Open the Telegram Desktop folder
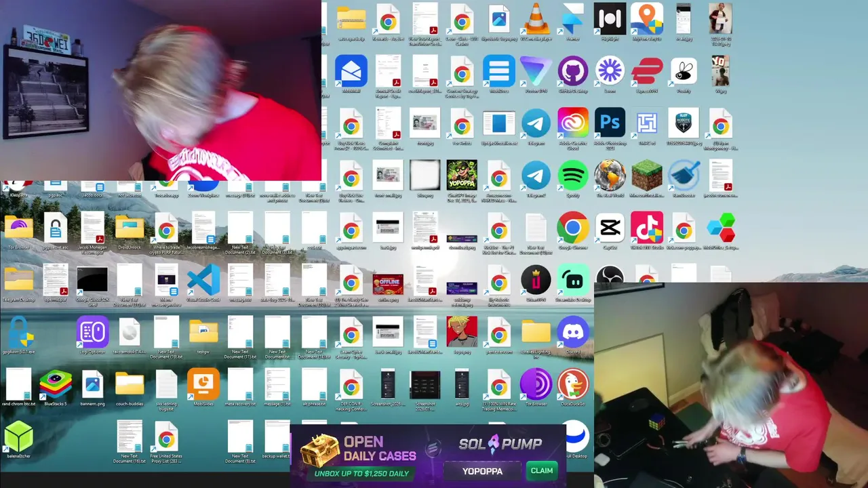The image size is (868, 488). coord(18,280)
